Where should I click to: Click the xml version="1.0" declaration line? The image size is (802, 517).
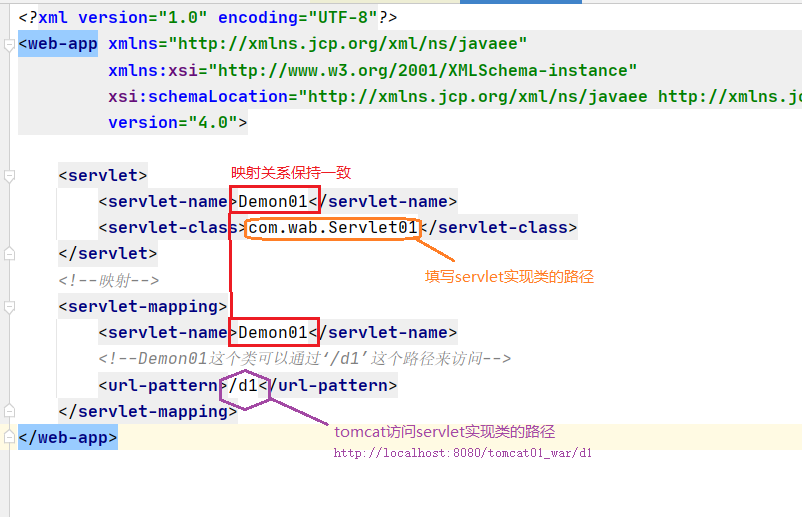coord(208,17)
